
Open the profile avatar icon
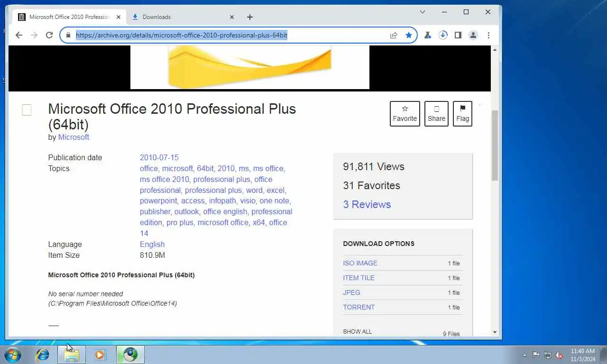click(473, 35)
